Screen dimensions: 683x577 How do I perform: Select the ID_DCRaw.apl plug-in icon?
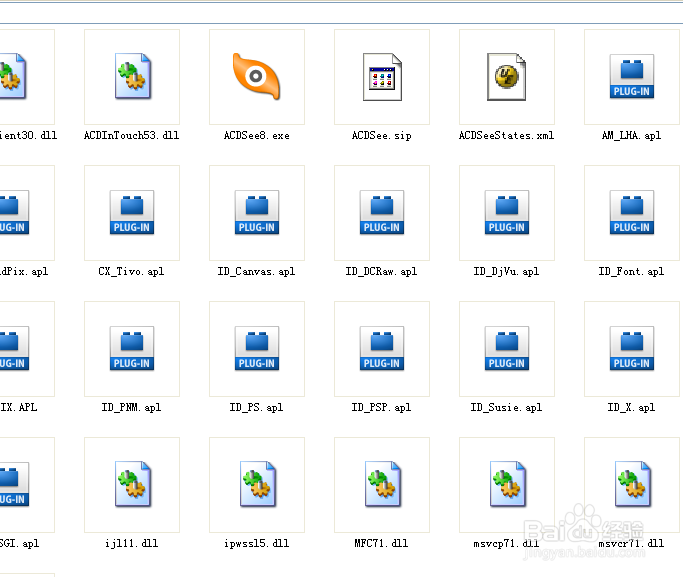click(382, 212)
